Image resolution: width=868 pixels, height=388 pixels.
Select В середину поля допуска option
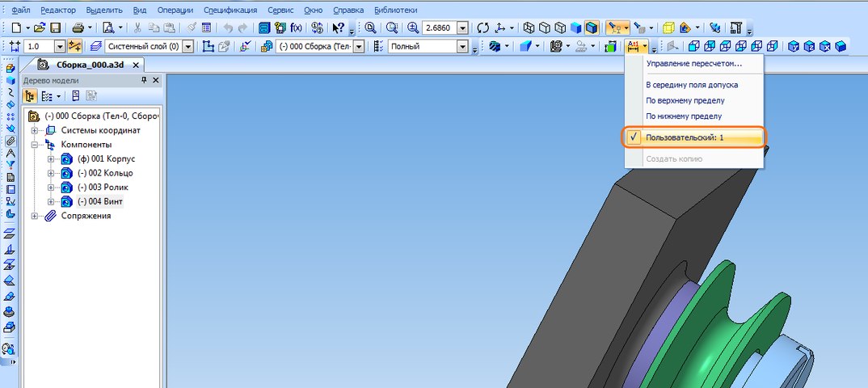pyautogui.click(x=691, y=84)
